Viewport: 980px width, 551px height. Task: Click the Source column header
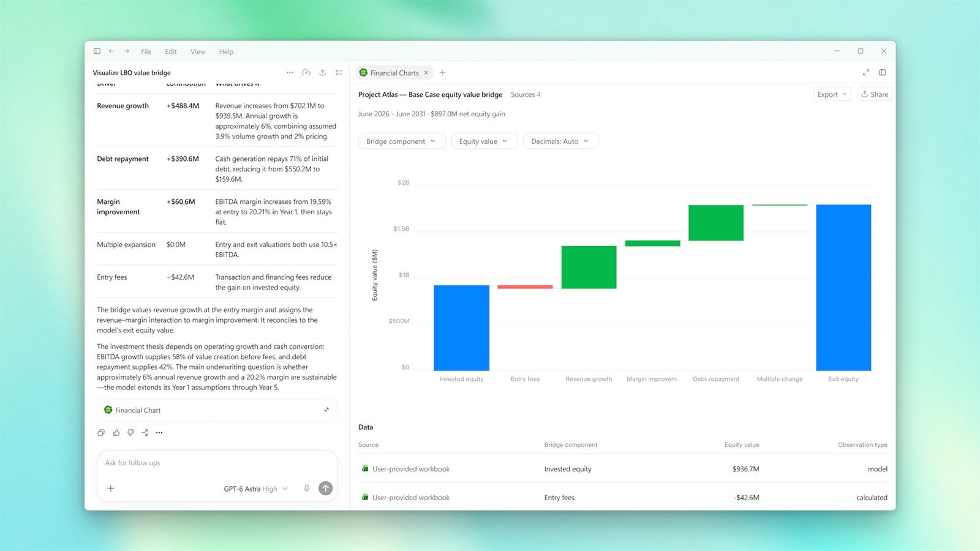point(368,445)
